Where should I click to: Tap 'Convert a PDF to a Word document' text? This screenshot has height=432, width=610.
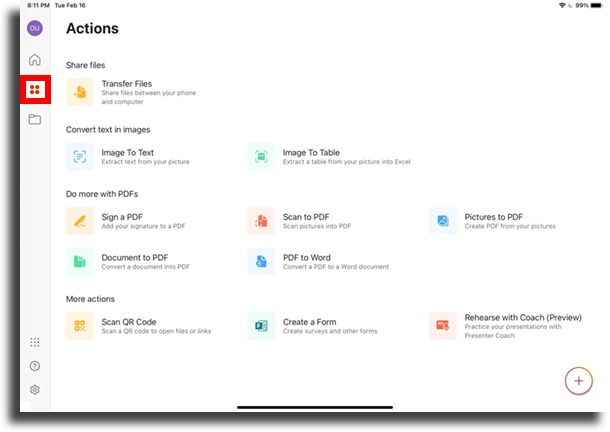(336, 267)
